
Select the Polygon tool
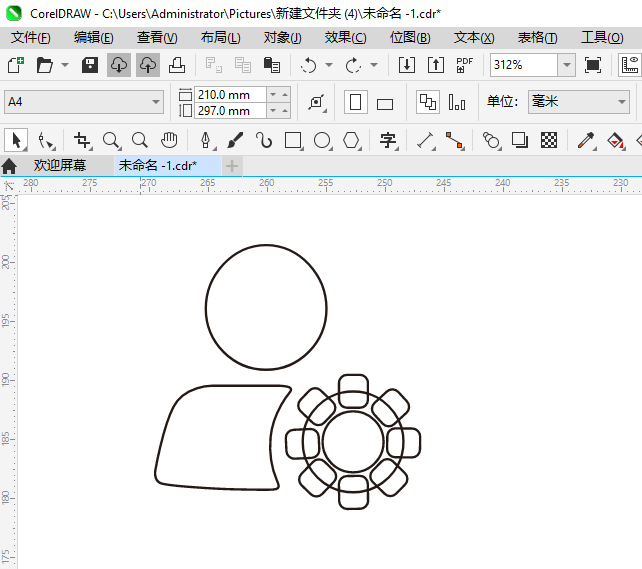pyautogui.click(x=351, y=140)
